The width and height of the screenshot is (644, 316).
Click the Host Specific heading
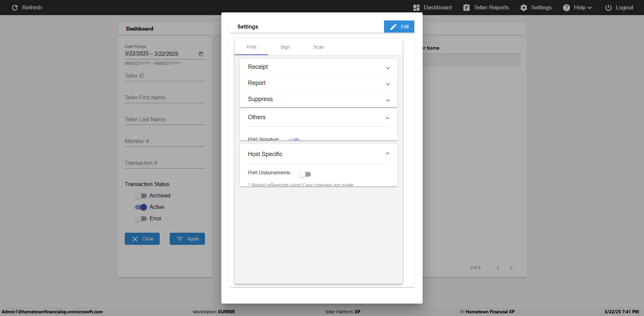265,154
